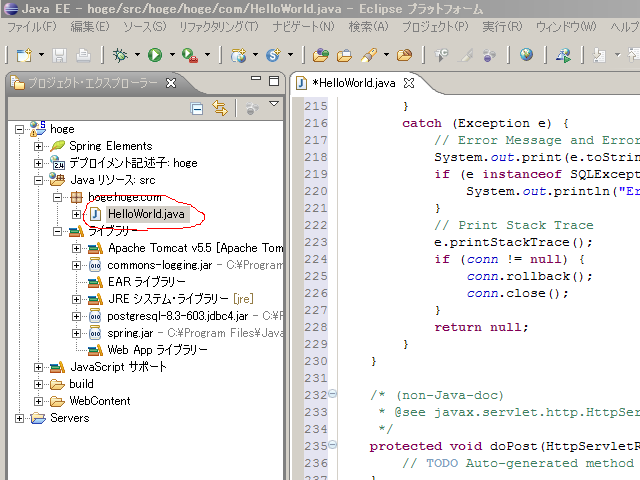Click the New wizard toolbar icon
640x480 pixels.
(23, 55)
